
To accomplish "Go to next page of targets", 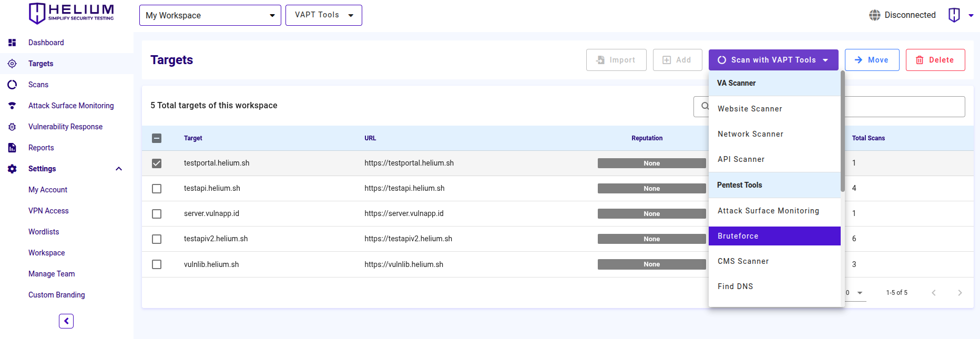I will click(959, 293).
